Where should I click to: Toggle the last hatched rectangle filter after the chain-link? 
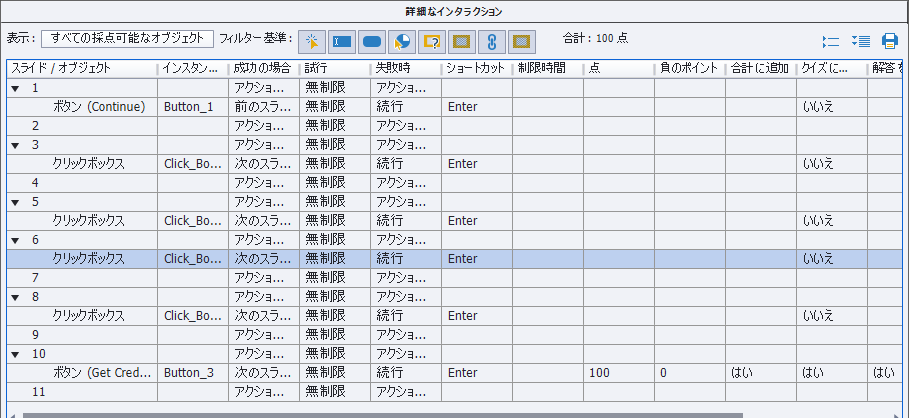pyautogui.click(x=522, y=41)
